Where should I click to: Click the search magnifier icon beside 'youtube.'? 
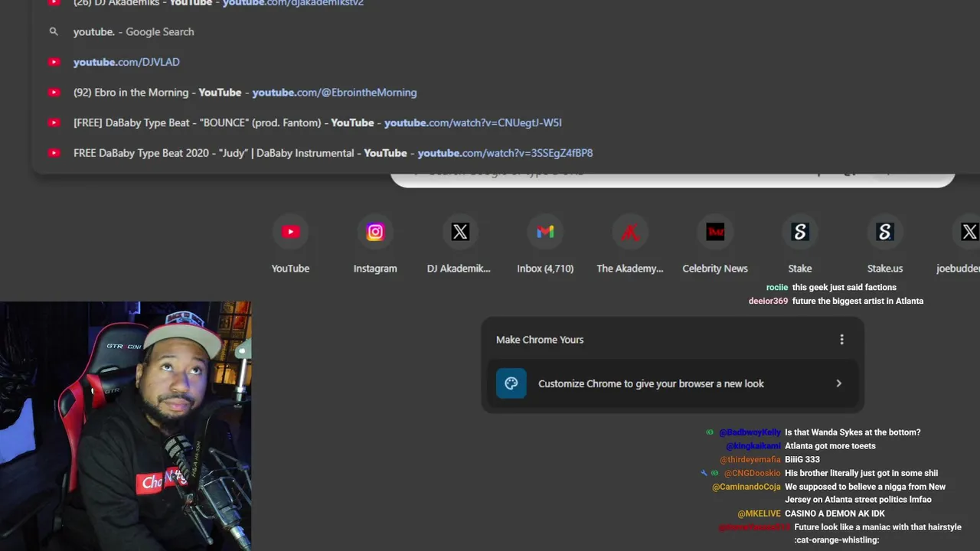click(x=54, y=31)
